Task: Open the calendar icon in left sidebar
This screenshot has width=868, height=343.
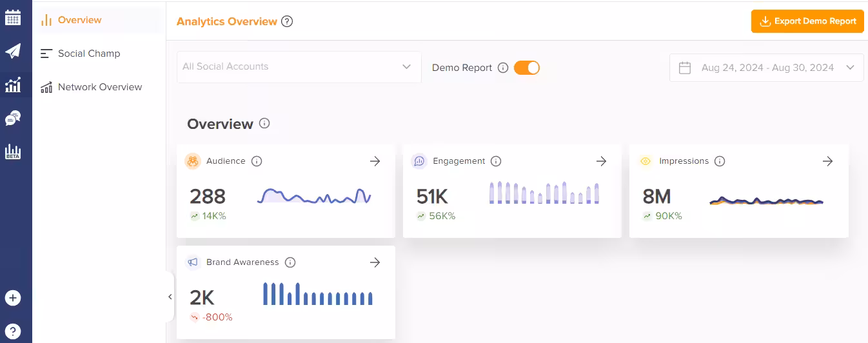Action: tap(13, 17)
